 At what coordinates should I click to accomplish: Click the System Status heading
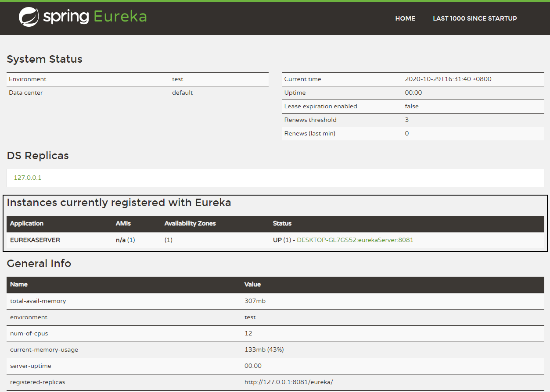point(45,59)
